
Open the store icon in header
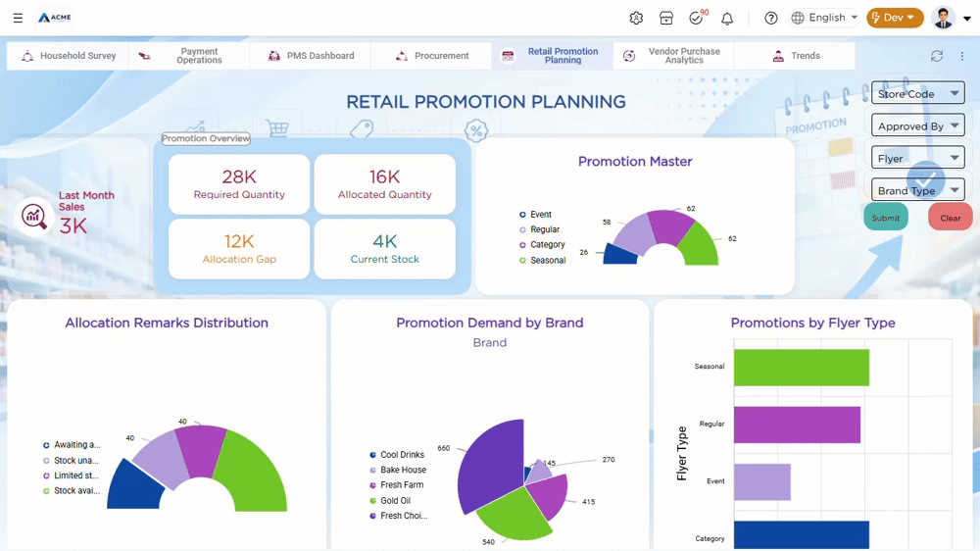click(x=666, y=18)
